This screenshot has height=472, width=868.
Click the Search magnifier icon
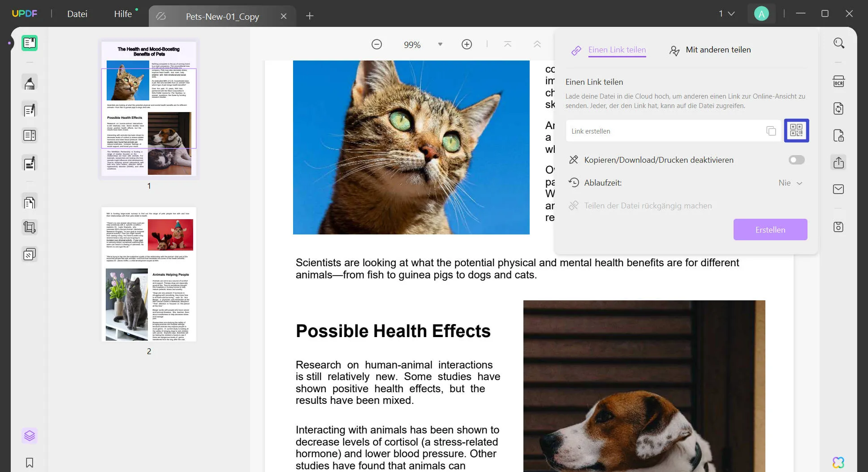(x=839, y=43)
